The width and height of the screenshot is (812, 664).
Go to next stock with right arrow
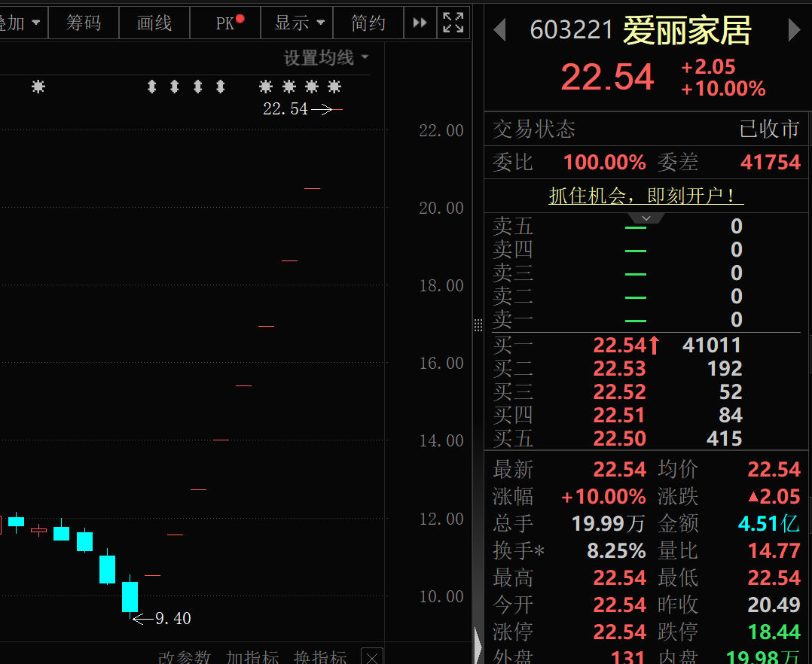coord(794,30)
